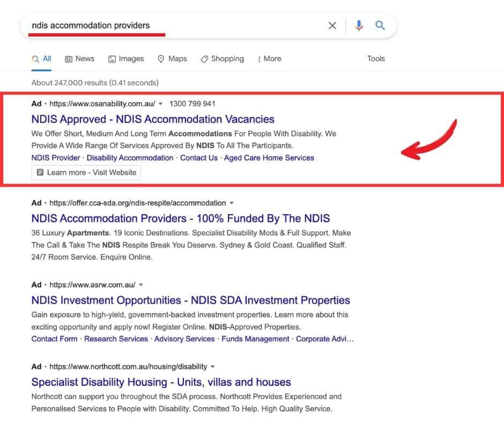Expand dropdown arrow beside osanability.com.au URL
504x423 pixels.
point(160,104)
